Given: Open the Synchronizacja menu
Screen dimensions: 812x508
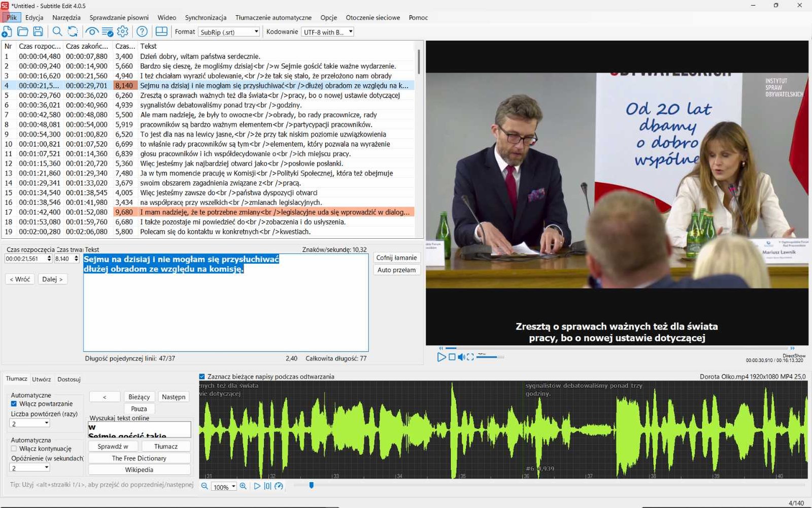Looking at the screenshot, I should click(x=206, y=17).
